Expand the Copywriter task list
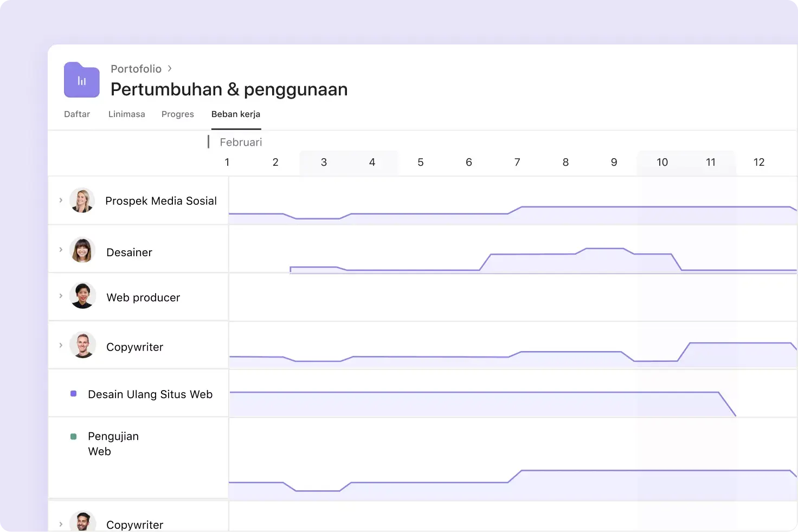 (61, 345)
